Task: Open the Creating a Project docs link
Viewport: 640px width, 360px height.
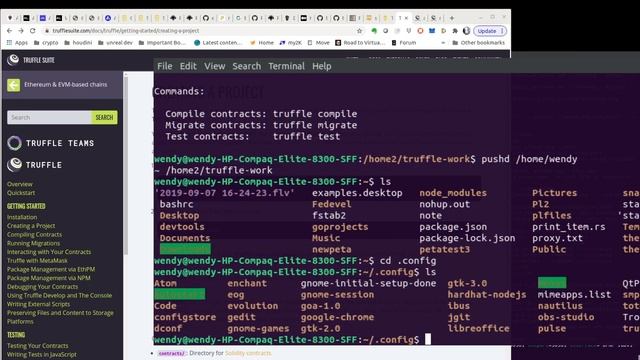Action: [x=31, y=226]
